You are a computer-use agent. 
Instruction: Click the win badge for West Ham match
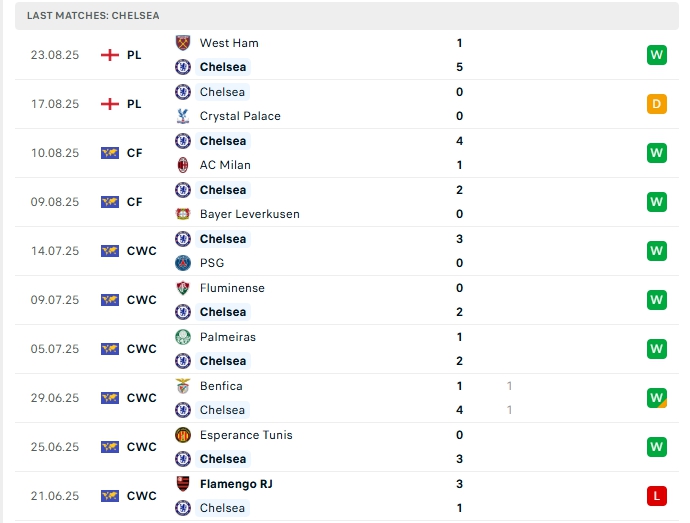click(656, 55)
